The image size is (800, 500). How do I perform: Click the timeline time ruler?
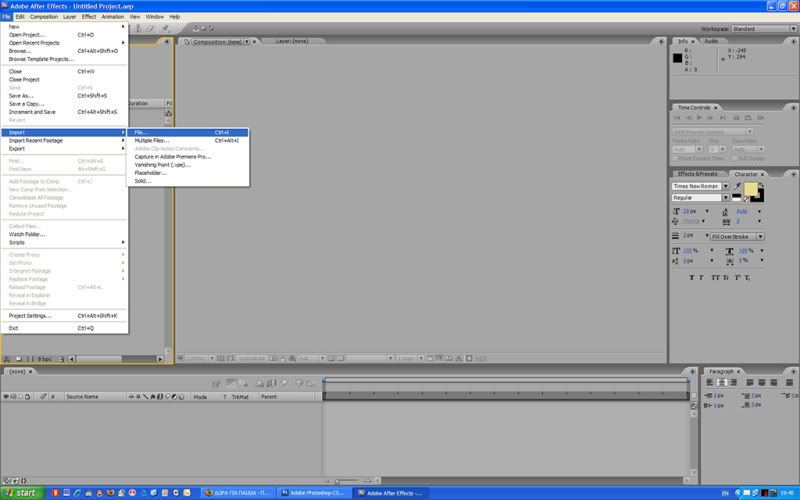point(506,395)
